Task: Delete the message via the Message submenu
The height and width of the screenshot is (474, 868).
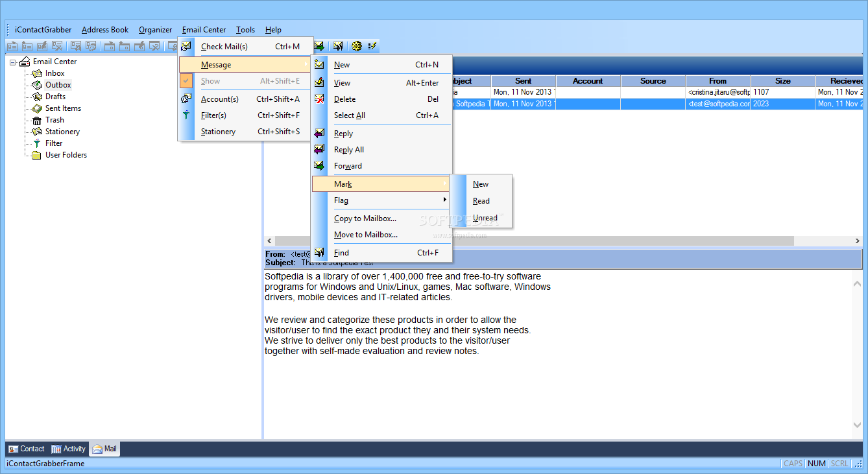Action: pyautogui.click(x=381, y=99)
